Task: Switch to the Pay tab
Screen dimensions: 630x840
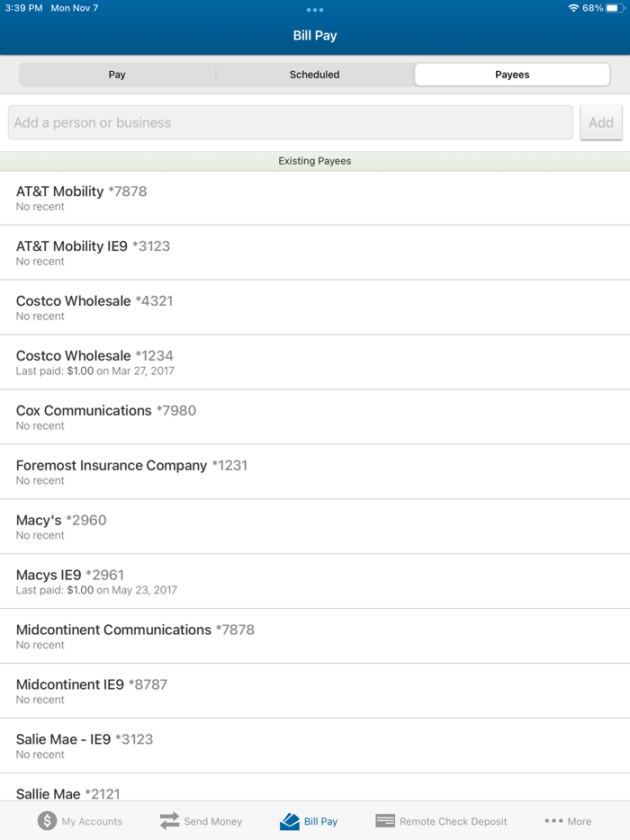Action: coord(117,75)
